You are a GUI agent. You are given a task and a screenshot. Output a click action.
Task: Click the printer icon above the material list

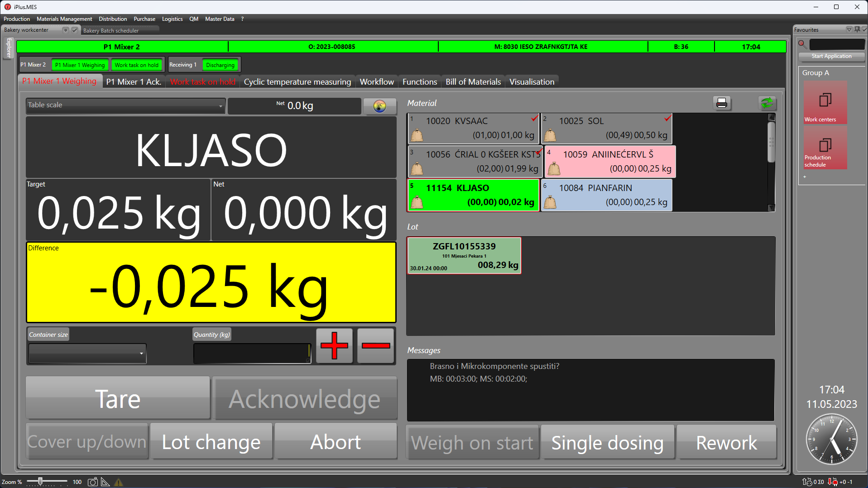722,103
